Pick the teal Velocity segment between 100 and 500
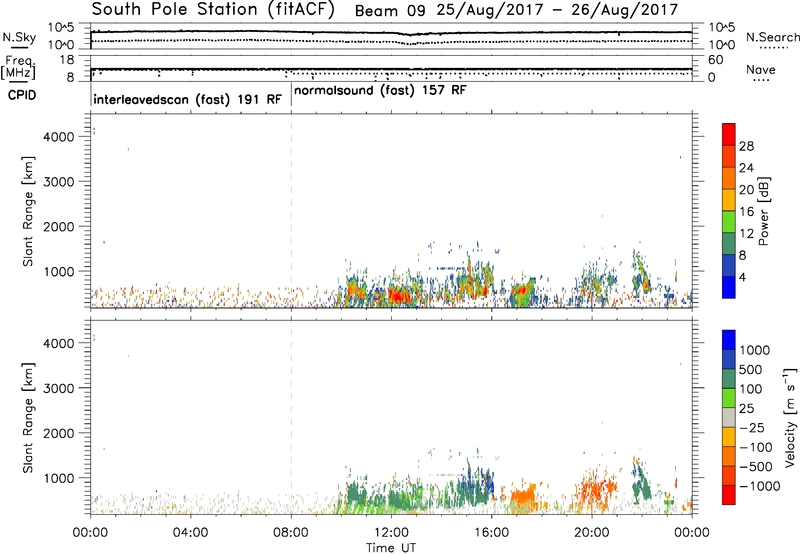The image size is (800, 554). (729, 379)
